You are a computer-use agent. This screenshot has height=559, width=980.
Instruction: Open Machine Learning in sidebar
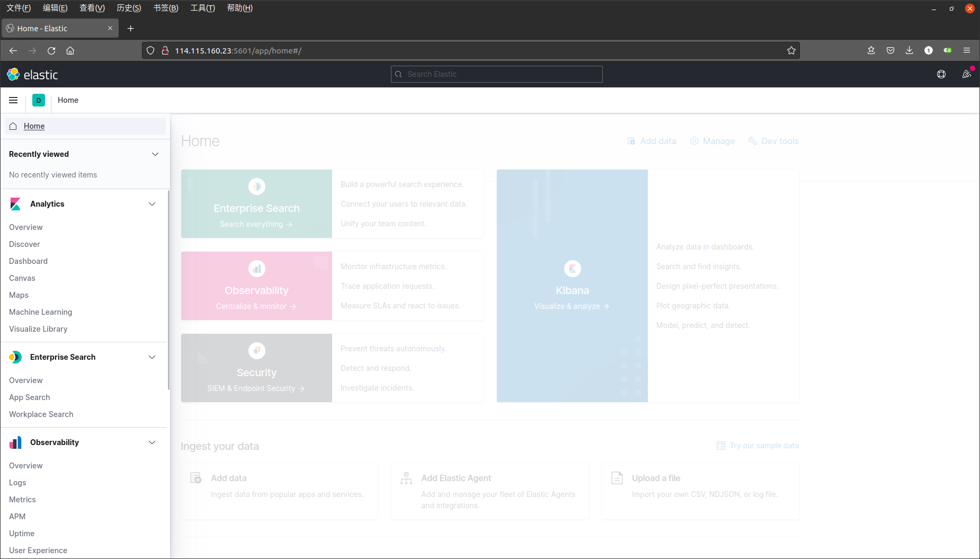pos(40,312)
